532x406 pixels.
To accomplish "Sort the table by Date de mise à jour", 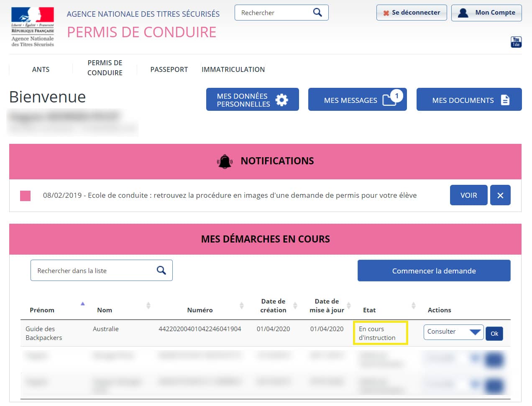I will pos(348,306).
